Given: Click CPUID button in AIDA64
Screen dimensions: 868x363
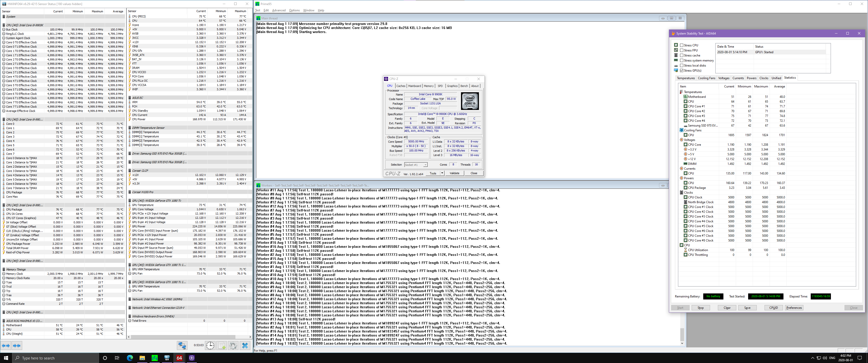Looking at the screenshot, I should (x=773, y=308).
